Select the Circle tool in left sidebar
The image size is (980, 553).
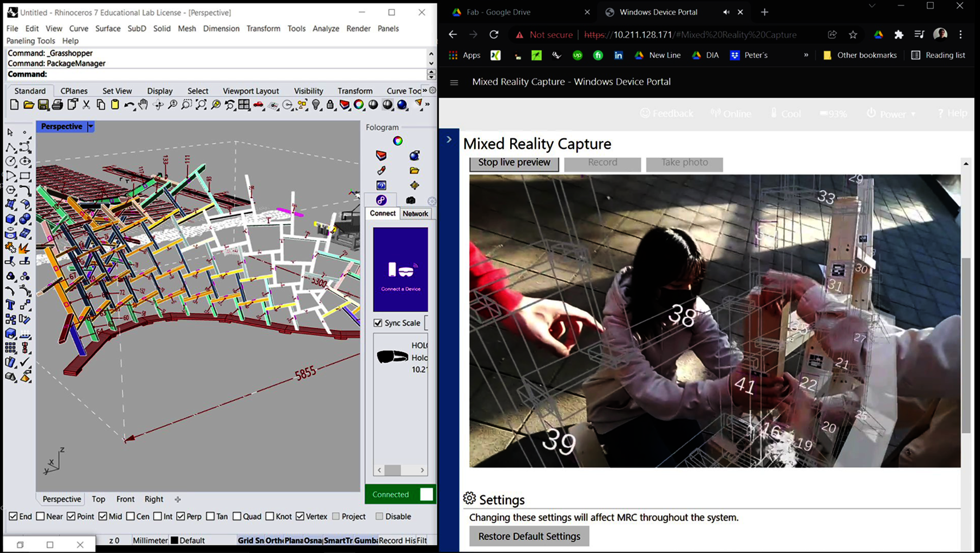[x=10, y=162]
